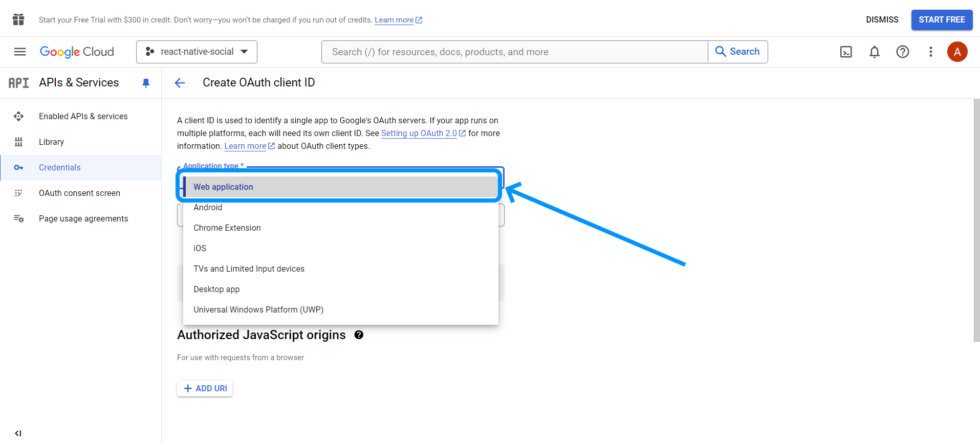Open Setting up OAuth 2.0 link
980x444 pixels.
pyautogui.click(x=423, y=133)
